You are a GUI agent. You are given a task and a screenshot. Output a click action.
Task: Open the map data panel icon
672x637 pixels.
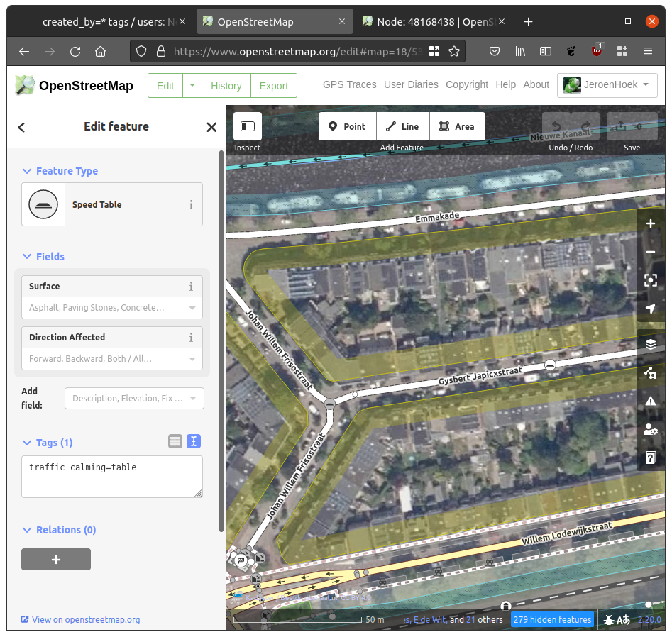(x=650, y=372)
